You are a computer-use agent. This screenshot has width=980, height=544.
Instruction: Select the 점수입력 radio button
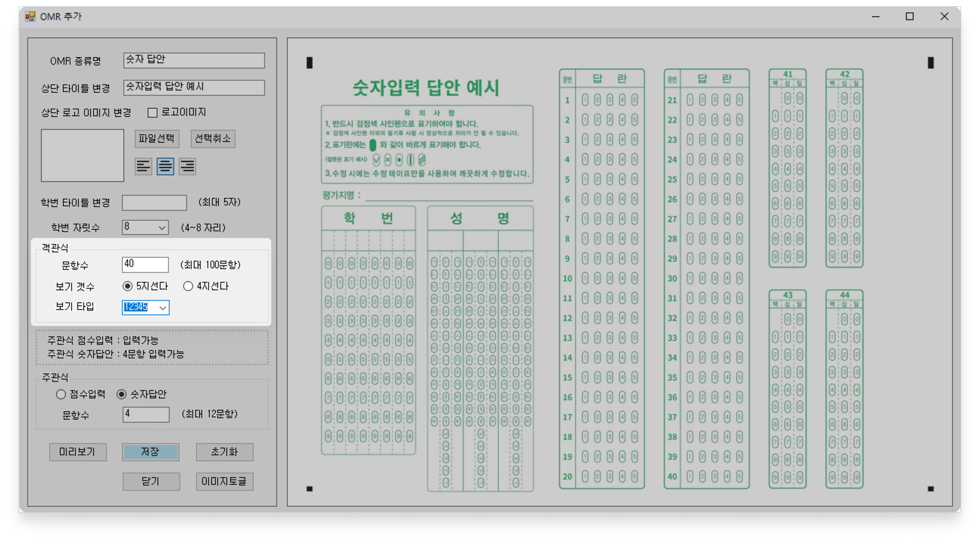[x=61, y=394]
